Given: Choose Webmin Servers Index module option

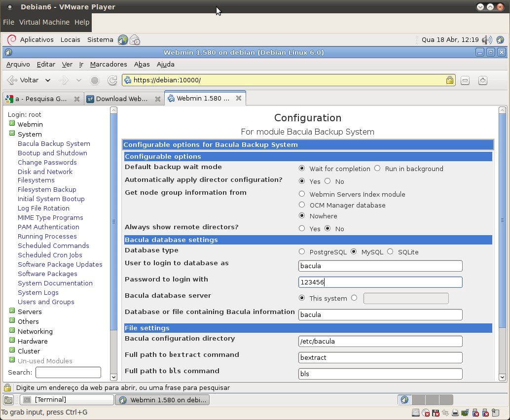Looking at the screenshot, I should (x=302, y=194).
